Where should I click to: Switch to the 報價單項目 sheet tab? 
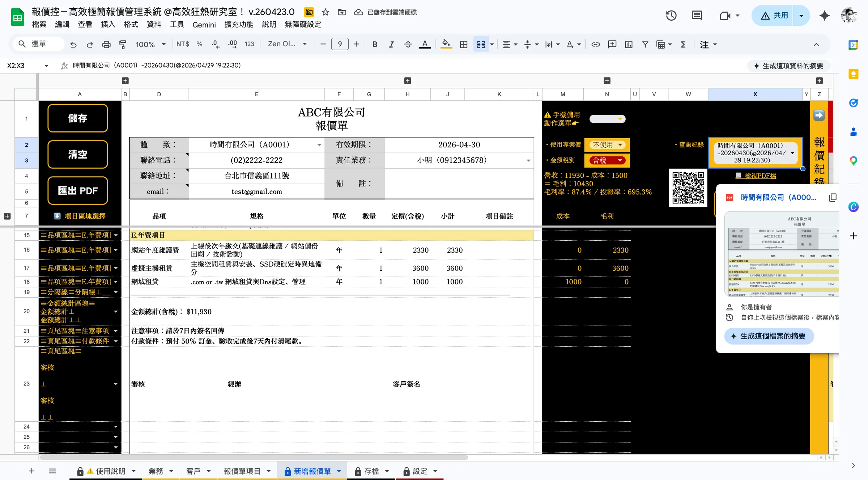(242, 471)
